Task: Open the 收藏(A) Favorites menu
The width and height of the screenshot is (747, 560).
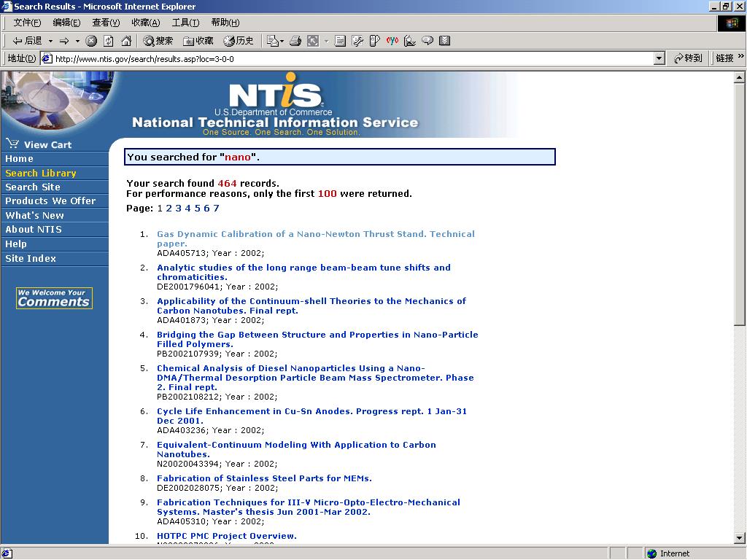Action: [x=145, y=23]
